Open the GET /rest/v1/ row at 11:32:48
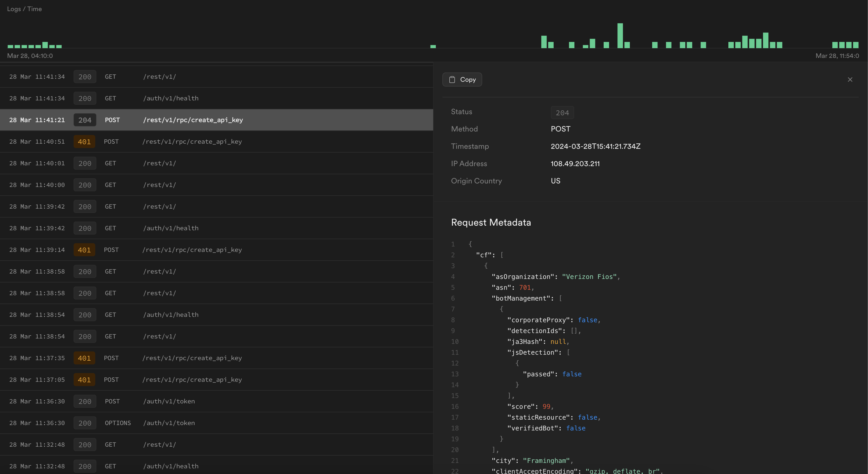The height and width of the screenshot is (474, 868). (x=216, y=445)
